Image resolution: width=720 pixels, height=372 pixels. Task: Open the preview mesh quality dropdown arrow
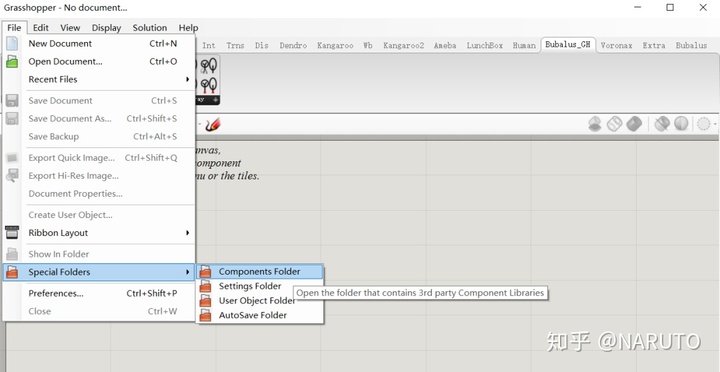715,124
